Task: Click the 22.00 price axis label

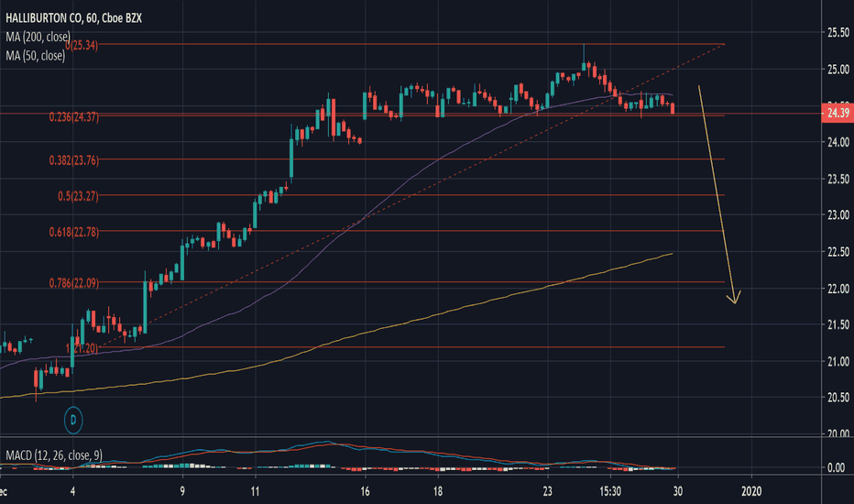Action: 838,289
